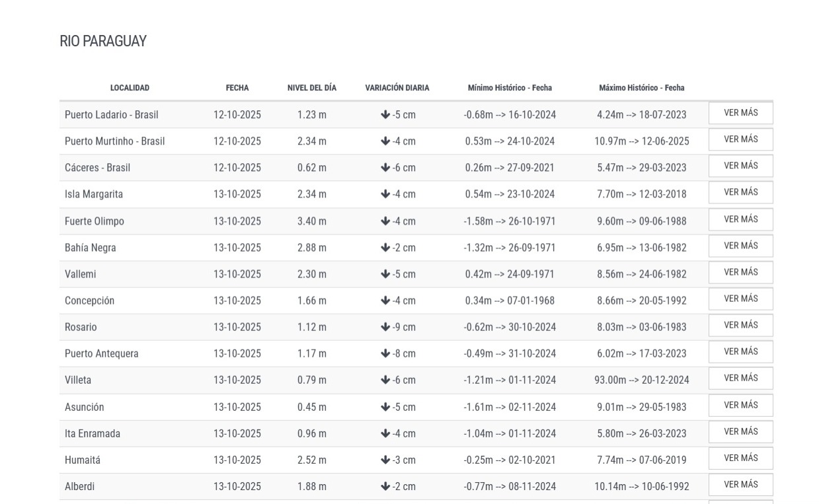This screenshot has height=504, width=819.
Task: Click down arrow icon in Puerto Ladario row
Action: pos(385,115)
